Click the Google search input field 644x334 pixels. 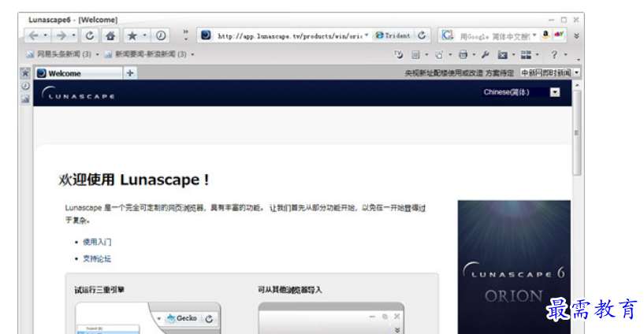[494, 36]
